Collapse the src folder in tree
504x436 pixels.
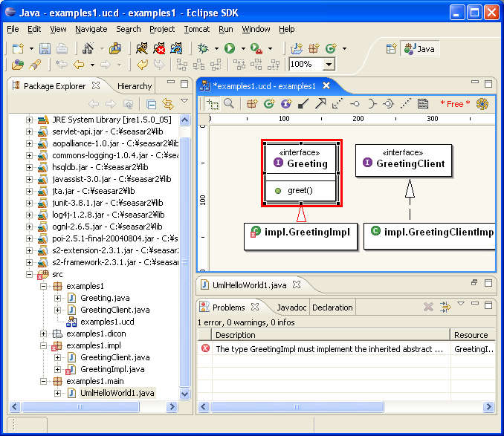30,274
